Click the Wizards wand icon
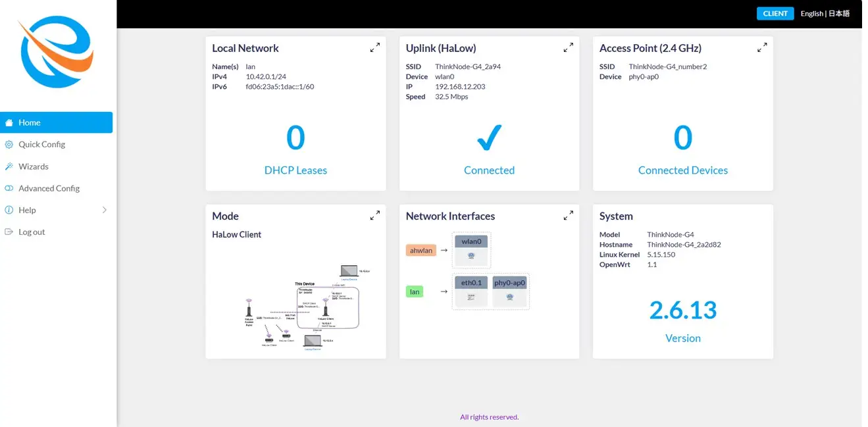 [9, 166]
